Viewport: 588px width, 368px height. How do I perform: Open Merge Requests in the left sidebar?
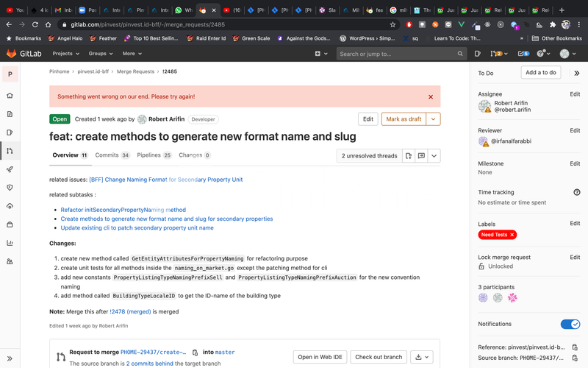[10, 151]
